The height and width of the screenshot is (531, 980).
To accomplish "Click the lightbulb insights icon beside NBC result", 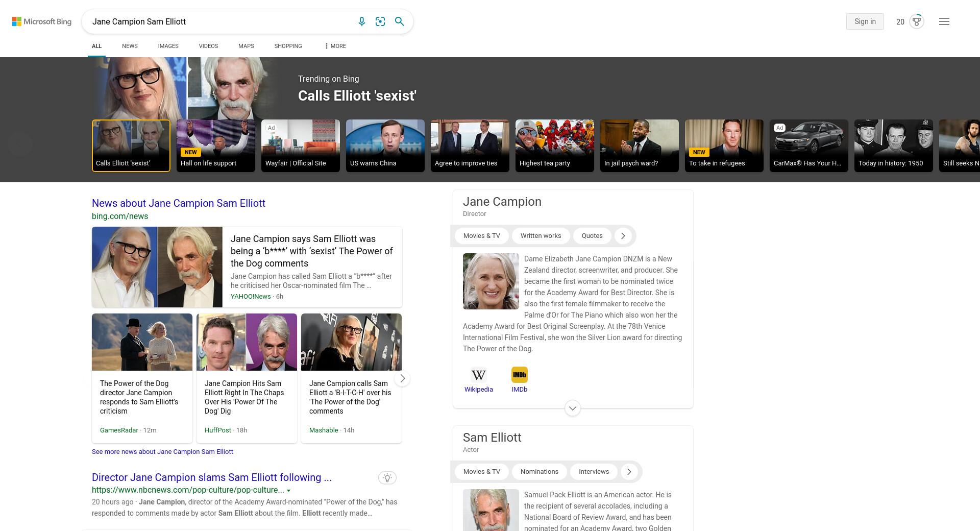I will coord(387,478).
